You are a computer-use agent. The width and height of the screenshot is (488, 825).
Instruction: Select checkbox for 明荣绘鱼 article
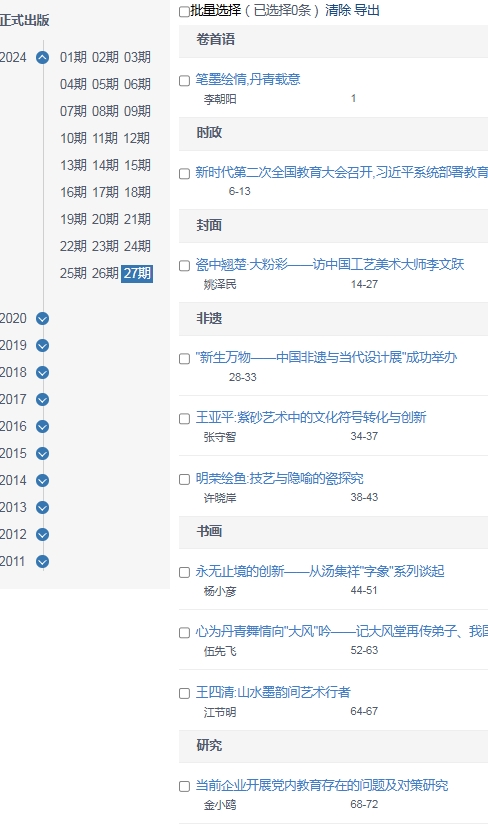tap(184, 479)
